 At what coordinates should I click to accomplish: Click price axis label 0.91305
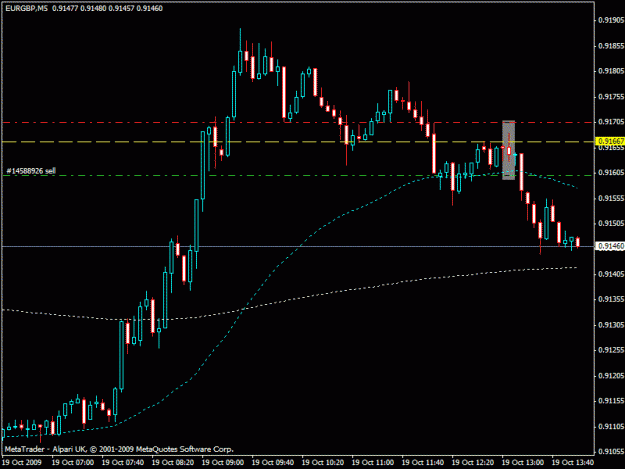click(611, 325)
